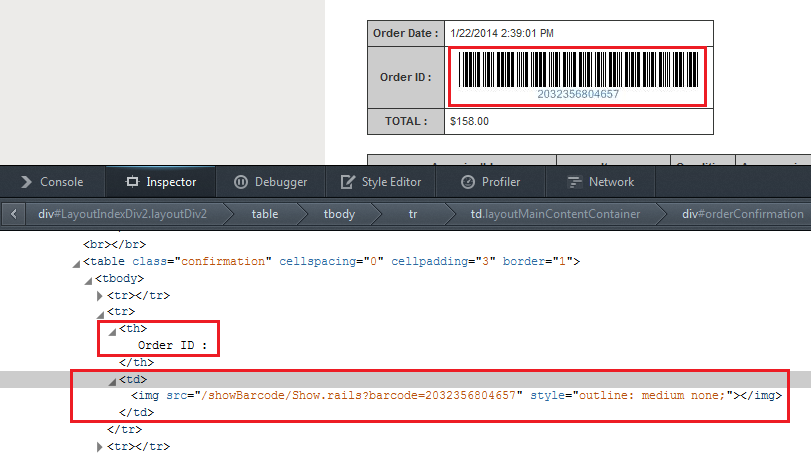Collapse the selected td node
811x455 pixels.
112,382
